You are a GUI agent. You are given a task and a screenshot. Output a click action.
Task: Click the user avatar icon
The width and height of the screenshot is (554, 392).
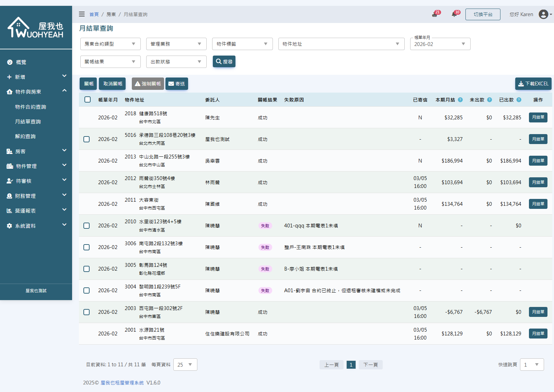[543, 14]
